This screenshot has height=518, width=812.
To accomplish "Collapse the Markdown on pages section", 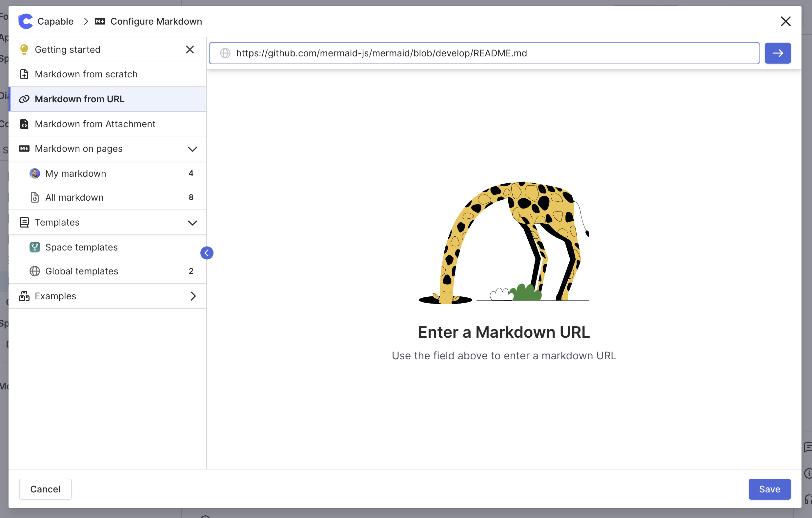I will pos(192,149).
